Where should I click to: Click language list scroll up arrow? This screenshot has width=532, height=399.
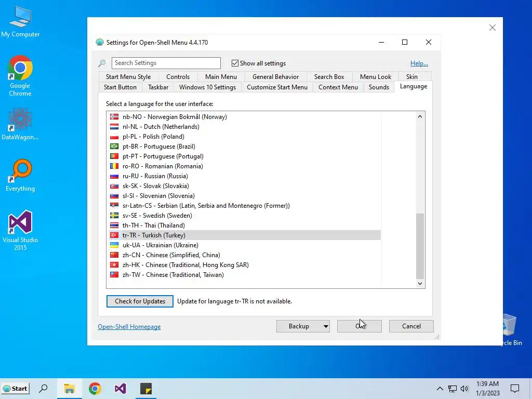[x=420, y=116]
